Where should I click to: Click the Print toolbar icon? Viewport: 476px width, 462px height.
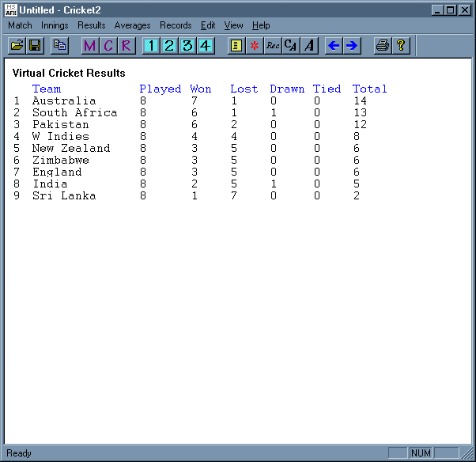tap(382, 46)
